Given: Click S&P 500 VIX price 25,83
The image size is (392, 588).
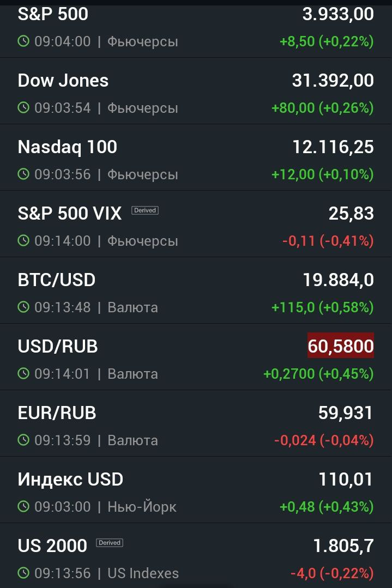Looking at the screenshot, I should (351, 214).
